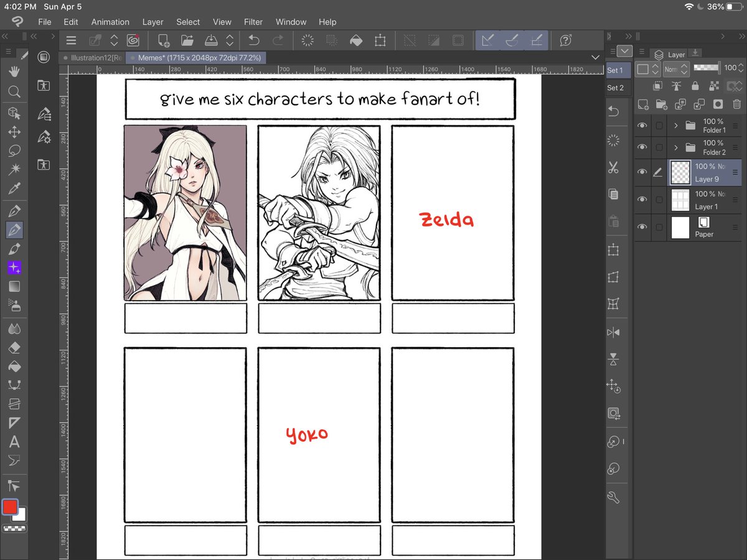Create new raster layer in Layer panel
Screen dimensions: 747x560
(x=644, y=105)
